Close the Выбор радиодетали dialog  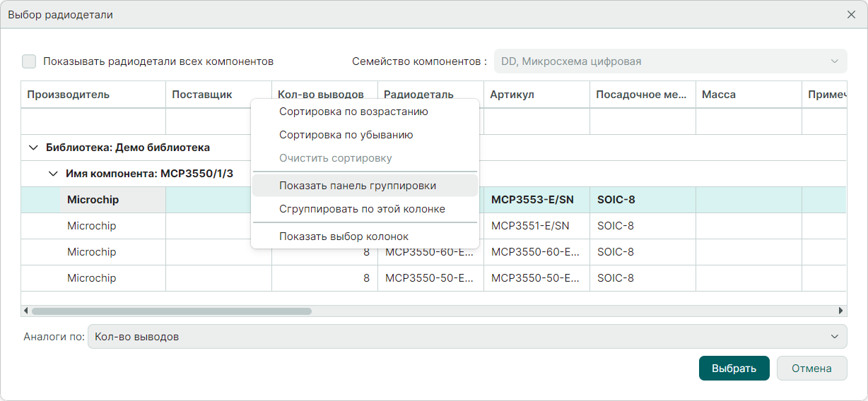(851, 15)
